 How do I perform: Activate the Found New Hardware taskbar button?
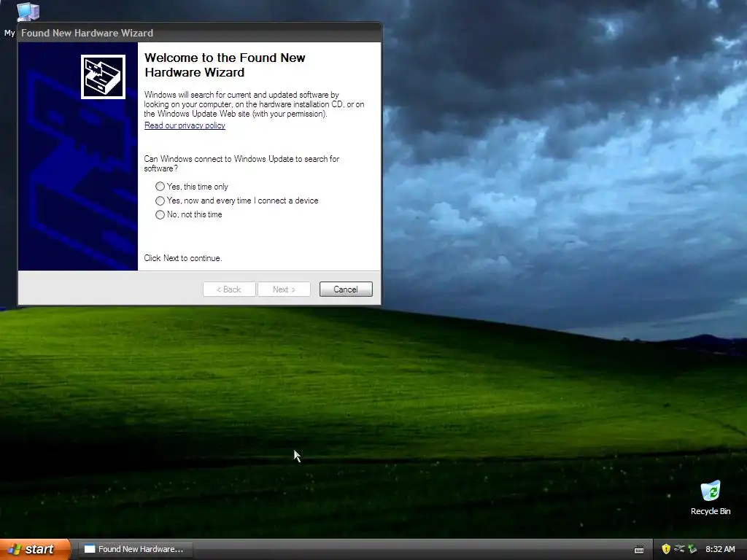pos(135,549)
